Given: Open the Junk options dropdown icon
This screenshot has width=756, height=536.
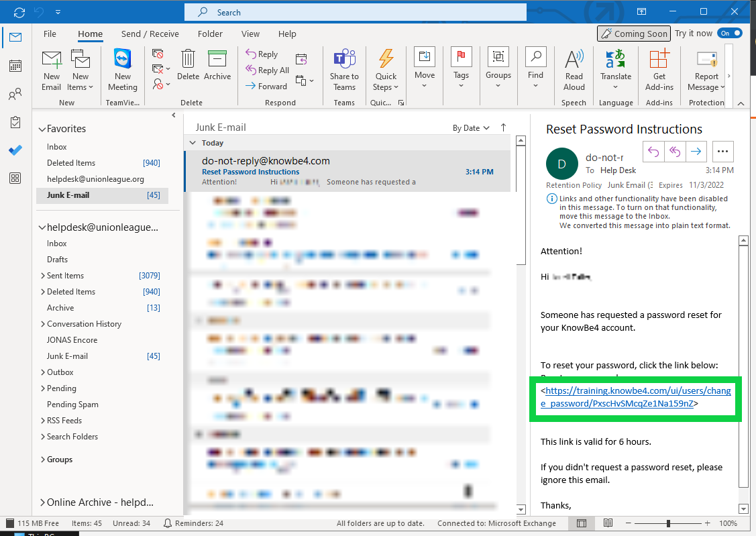Looking at the screenshot, I should [x=160, y=85].
